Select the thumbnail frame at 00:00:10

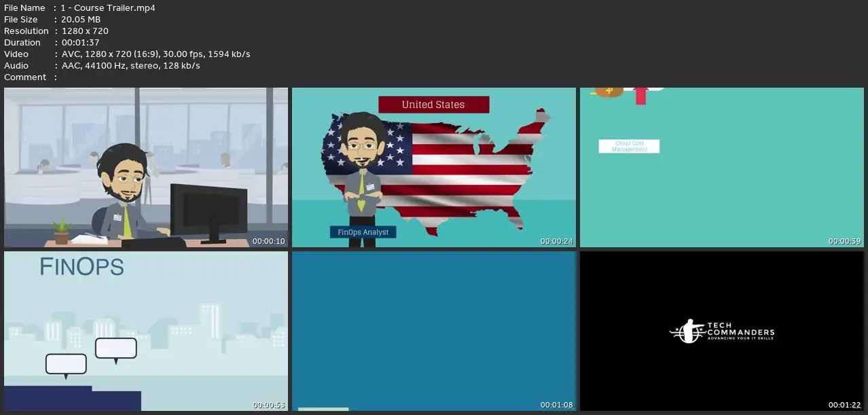(x=146, y=168)
